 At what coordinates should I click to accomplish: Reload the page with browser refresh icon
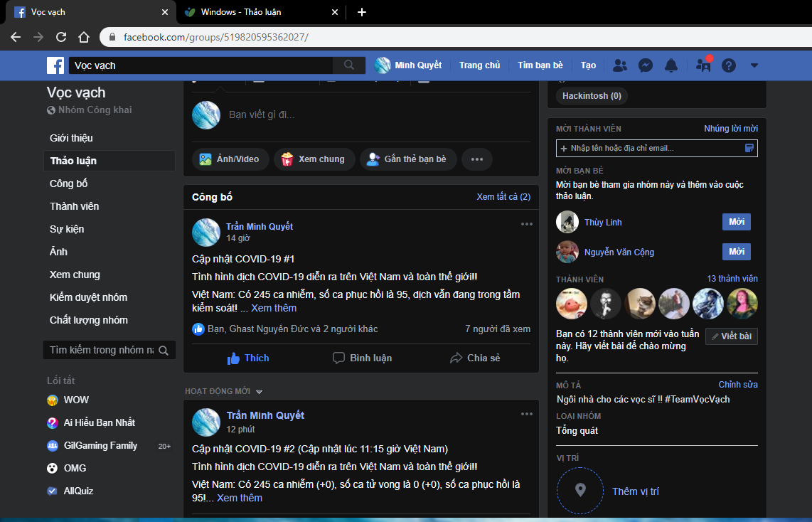click(61, 37)
